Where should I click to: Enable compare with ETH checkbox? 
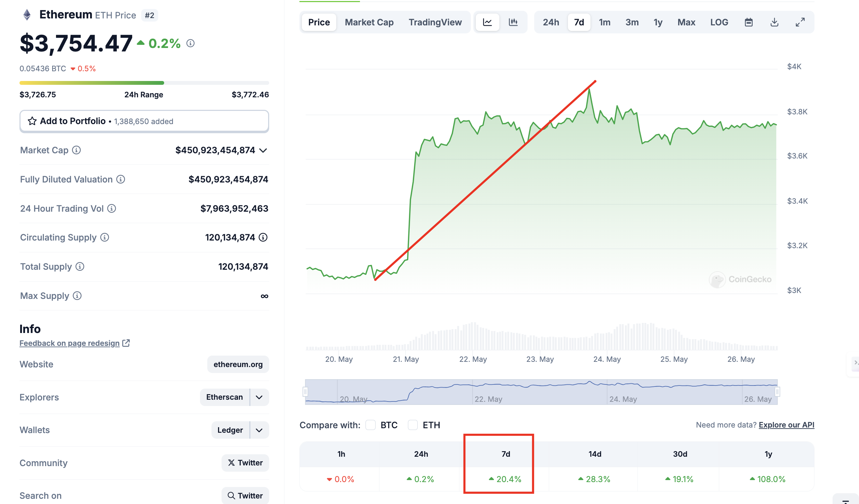413,425
